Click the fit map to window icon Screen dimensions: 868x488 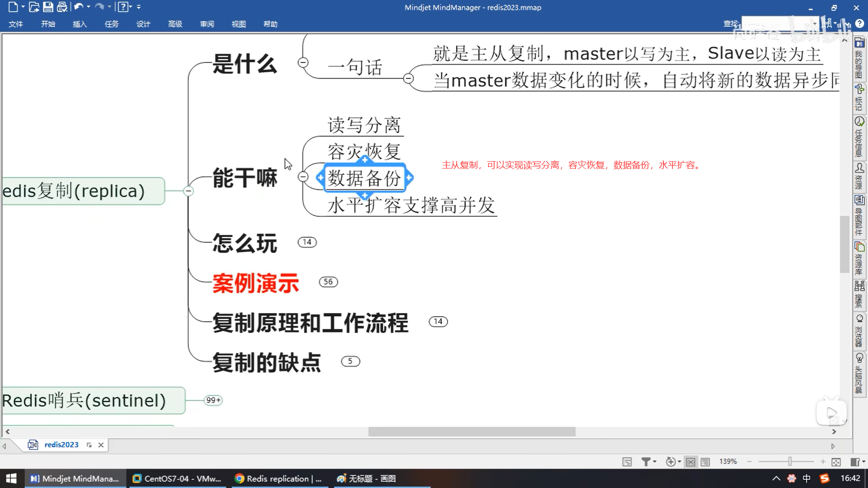tap(836, 462)
